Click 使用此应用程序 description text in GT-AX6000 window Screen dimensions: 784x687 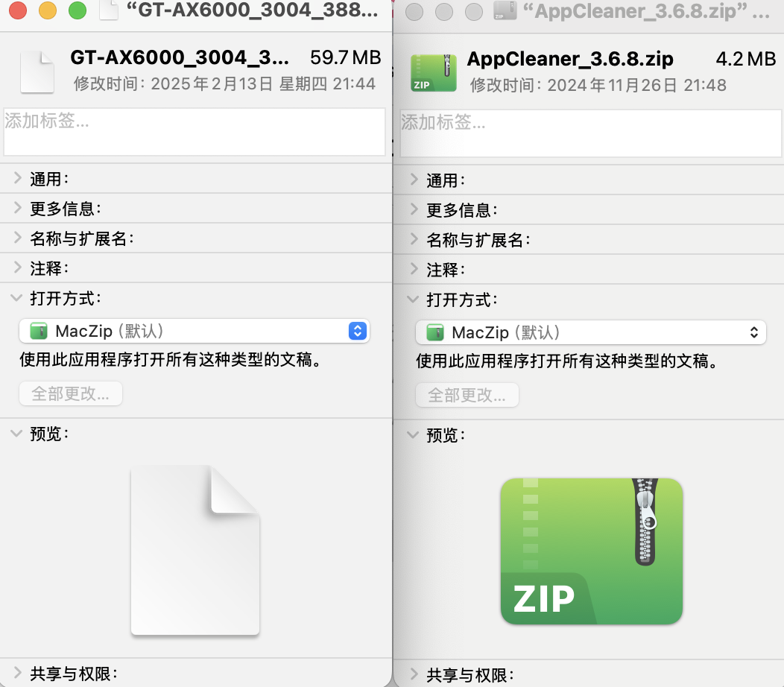coord(171,359)
